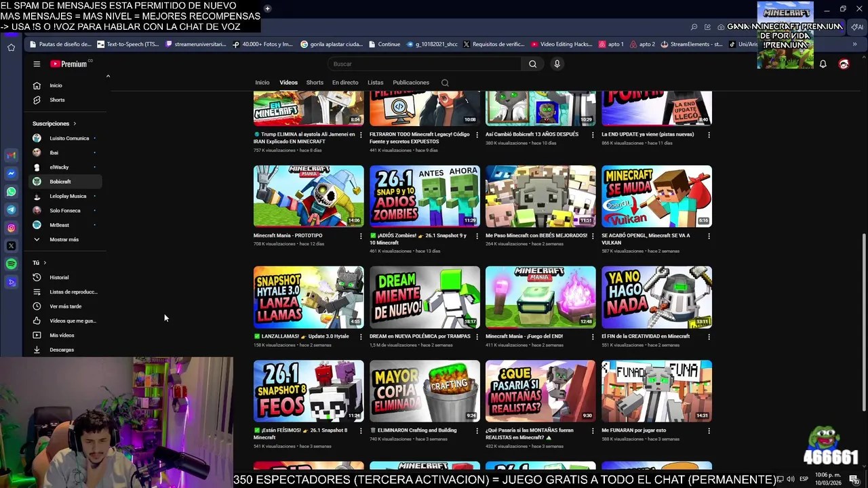Select the Vídeos channel tab
Screen dimensions: 868x488
click(288, 83)
